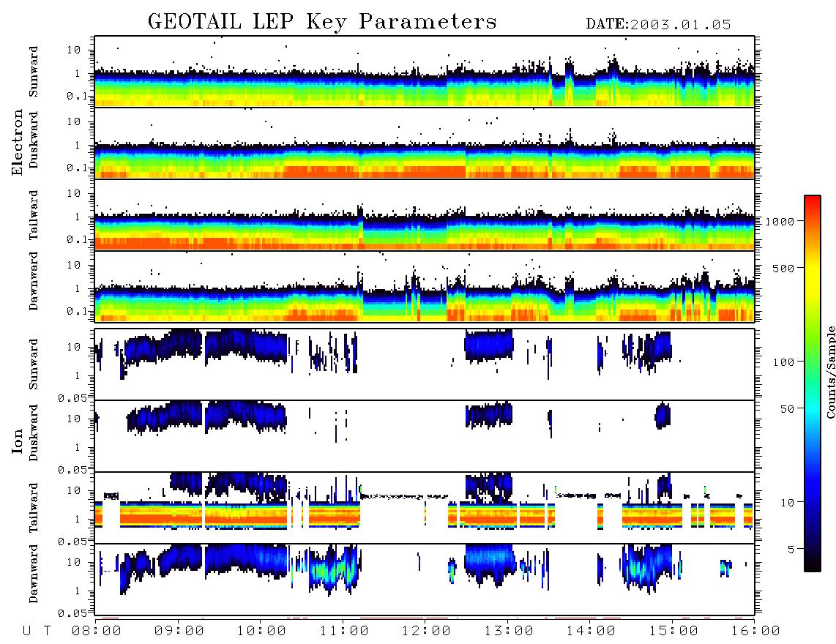Click the 'Counts/Sample' colorbar label
836x644 pixels.
pos(830,372)
